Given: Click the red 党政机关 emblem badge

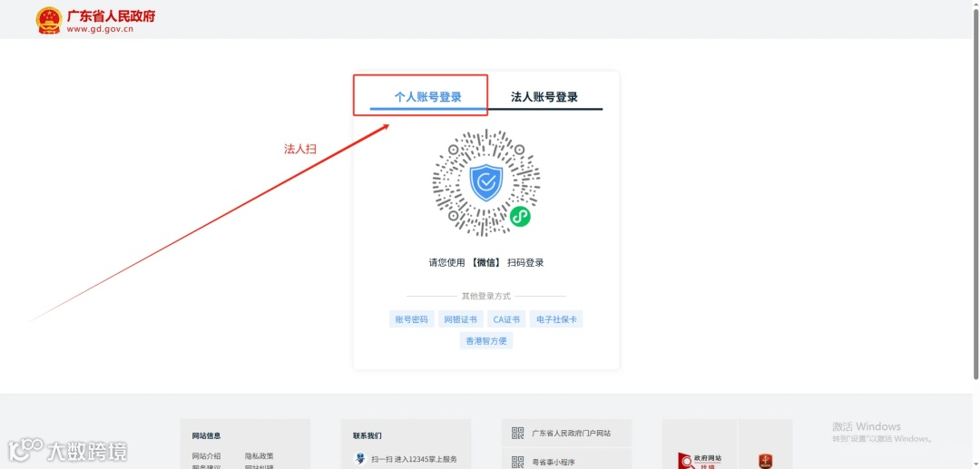Looking at the screenshot, I should point(766,461).
